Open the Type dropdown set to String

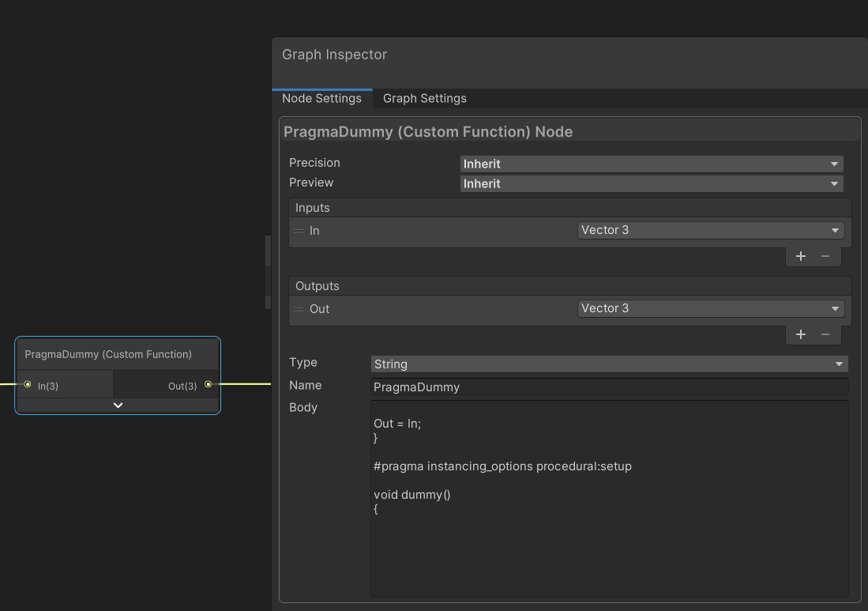tap(609, 364)
